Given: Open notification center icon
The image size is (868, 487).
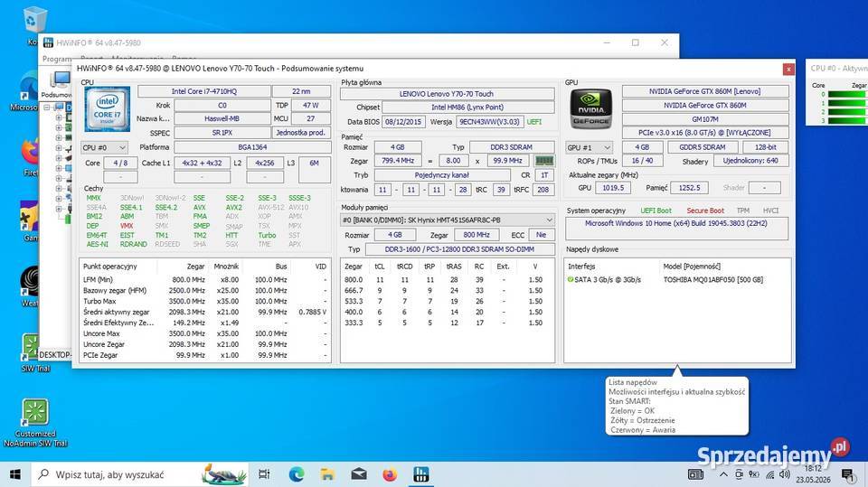Looking at the screenshot, I should coord(847,474).
